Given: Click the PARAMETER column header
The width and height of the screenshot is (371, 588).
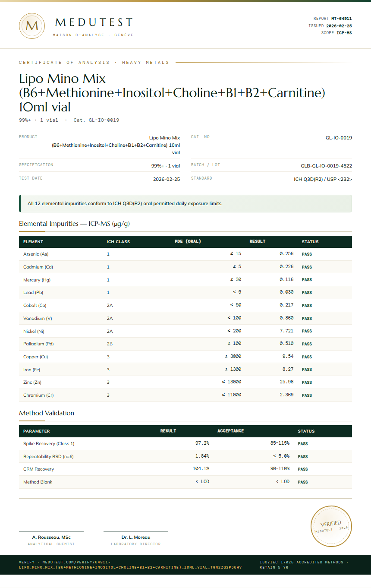Looking at the screenshot, I should (x=37, y=431).
